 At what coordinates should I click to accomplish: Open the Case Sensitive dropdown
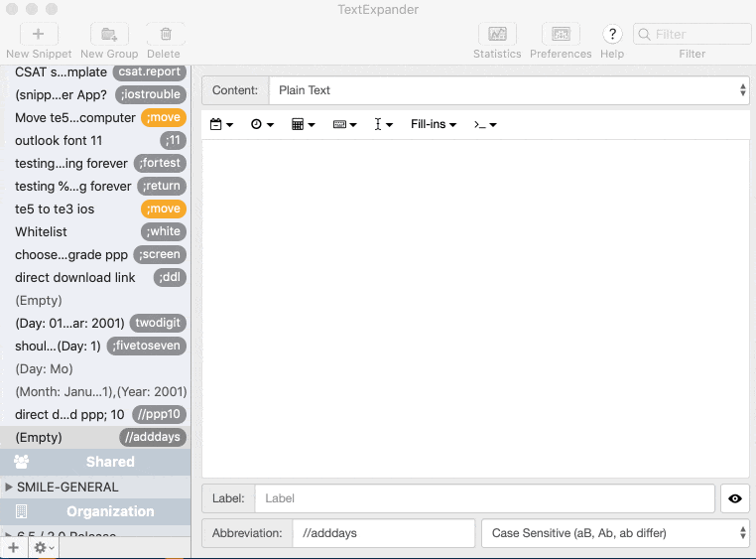[x=615, y=533]
